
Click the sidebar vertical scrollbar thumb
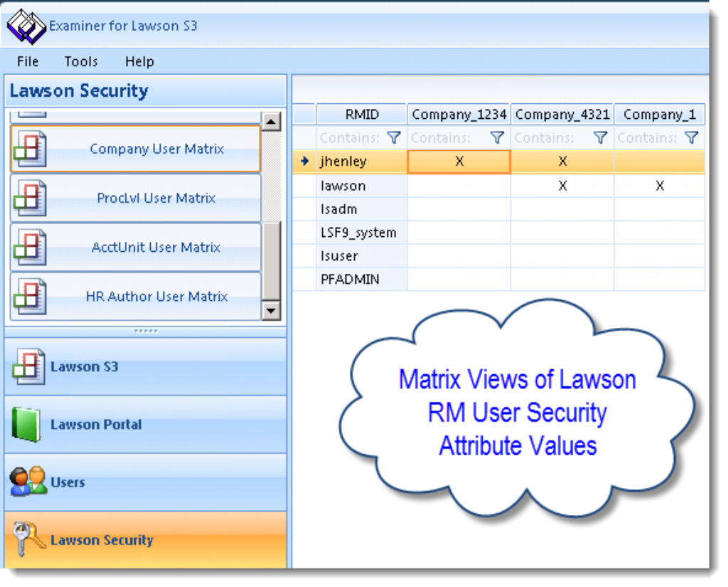click(x=271, y=261)
